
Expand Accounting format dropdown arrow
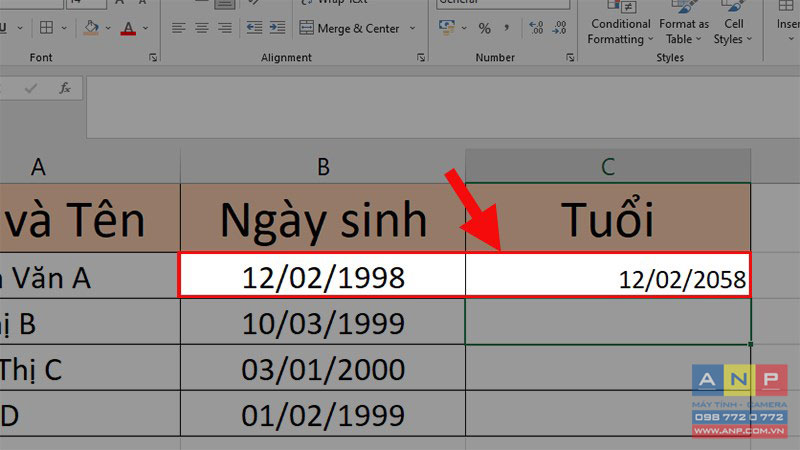click(x=464, y=28)
